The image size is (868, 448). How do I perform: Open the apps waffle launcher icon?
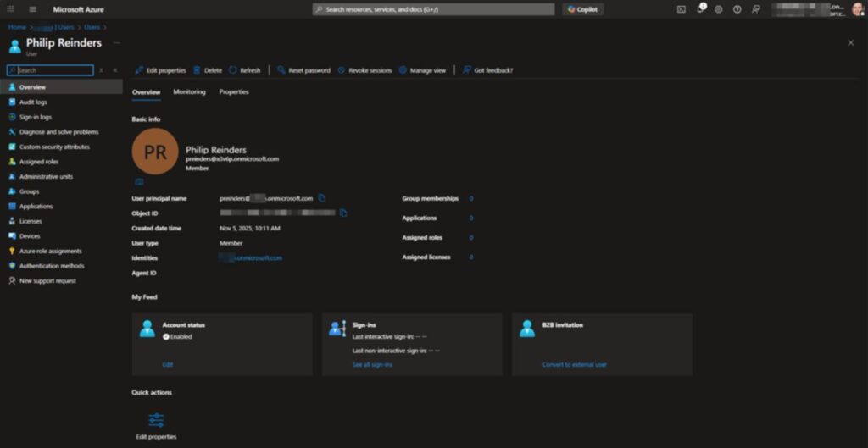10,9
